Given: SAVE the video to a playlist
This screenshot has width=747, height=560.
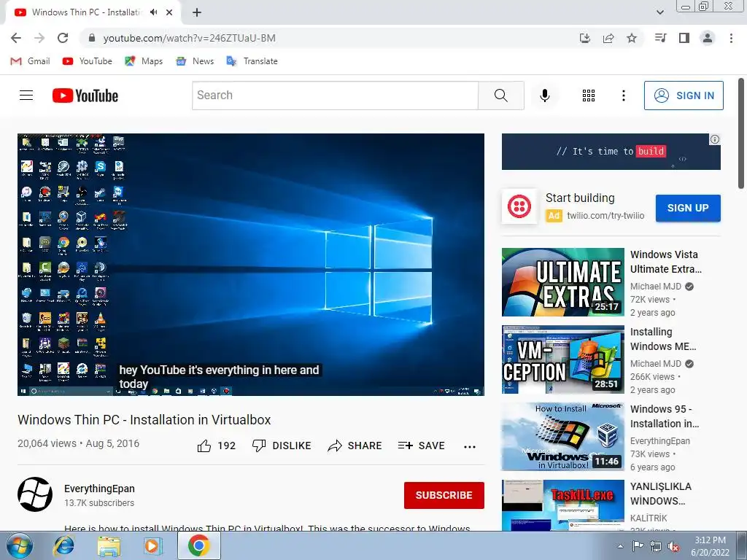Looking at the screenshot, I should (x=421, y=446).
